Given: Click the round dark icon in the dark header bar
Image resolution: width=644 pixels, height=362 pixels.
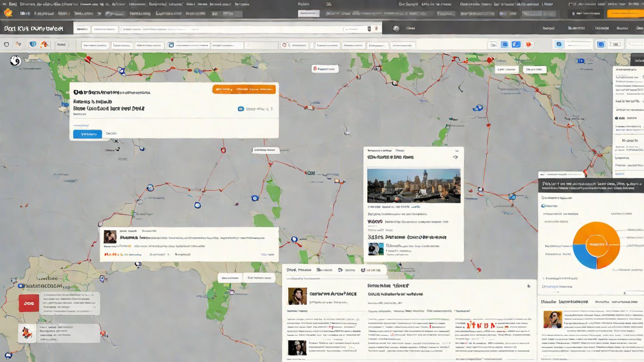Looking at the screenshot, I should [396, 29].
